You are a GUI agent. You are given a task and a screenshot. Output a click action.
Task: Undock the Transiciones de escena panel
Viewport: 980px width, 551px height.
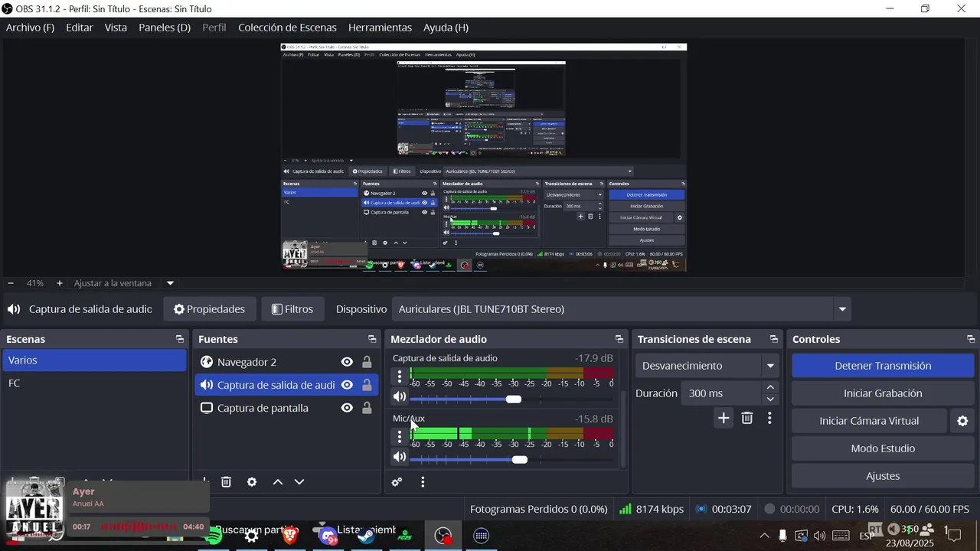coord(774,339)
